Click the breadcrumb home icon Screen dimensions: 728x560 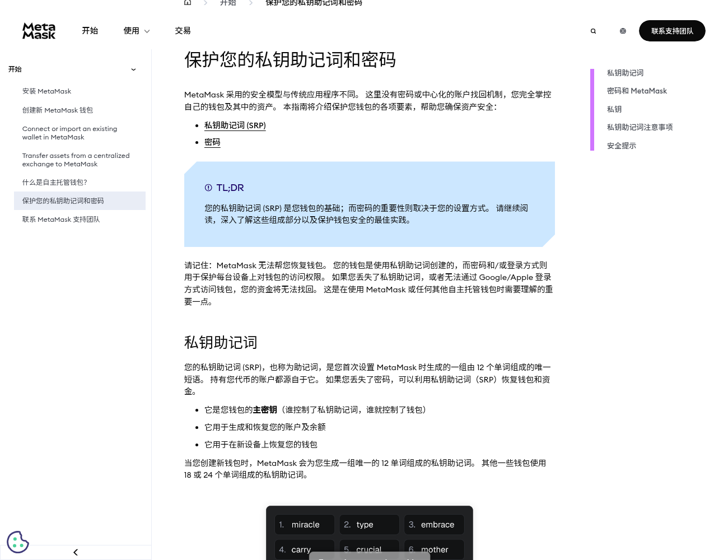tap(188, 3)
